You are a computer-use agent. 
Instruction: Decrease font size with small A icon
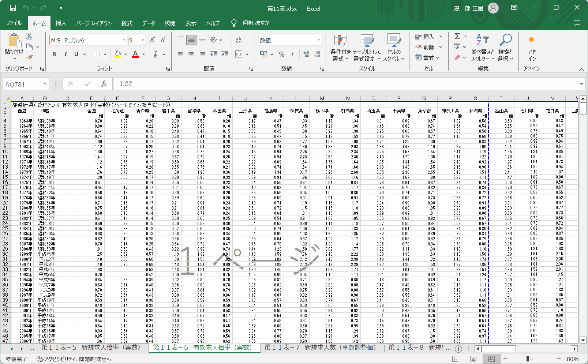[163, 40]
